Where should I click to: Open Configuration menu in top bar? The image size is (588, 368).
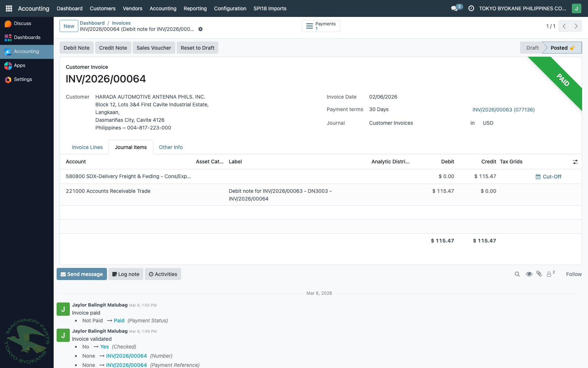[x=230, y=8]
